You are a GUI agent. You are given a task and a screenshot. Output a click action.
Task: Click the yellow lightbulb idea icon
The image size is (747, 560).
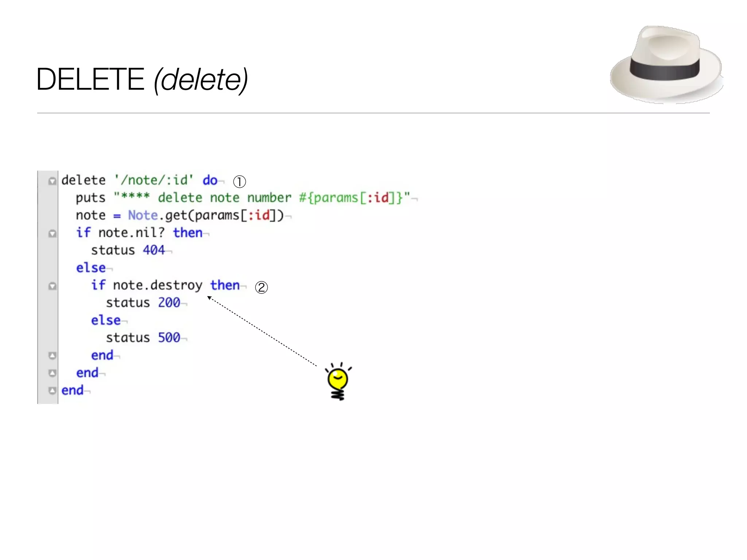pos(338,381)
